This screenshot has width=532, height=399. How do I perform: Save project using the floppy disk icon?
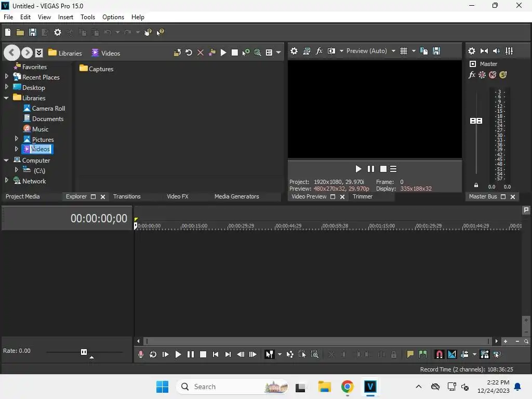tap(33, 32)
